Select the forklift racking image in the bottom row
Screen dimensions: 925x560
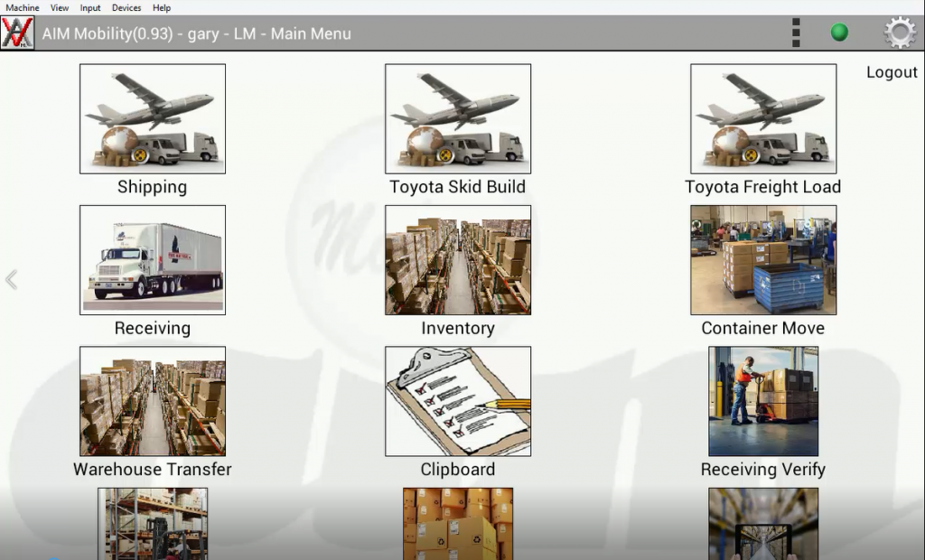[153, 524]
